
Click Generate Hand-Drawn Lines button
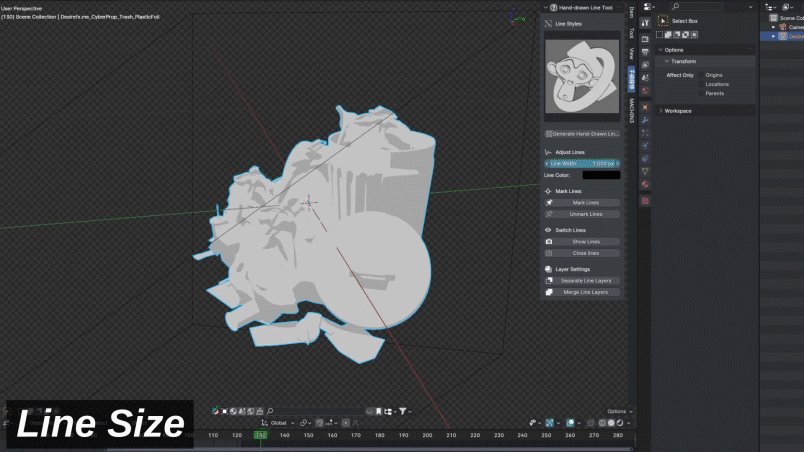[x=582, y=134]
